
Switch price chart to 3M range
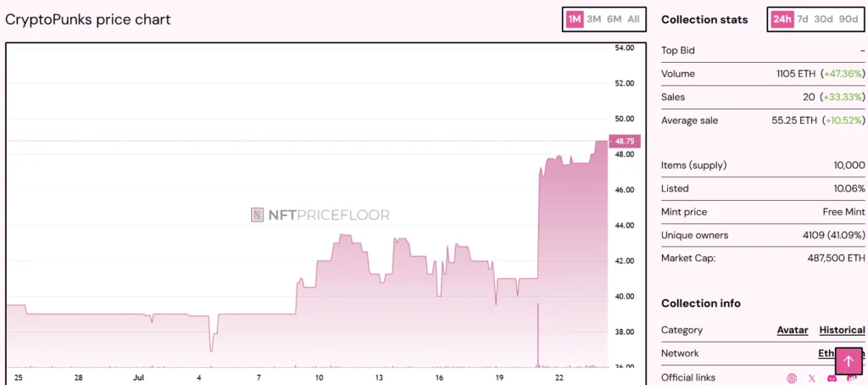pos(594,20)
